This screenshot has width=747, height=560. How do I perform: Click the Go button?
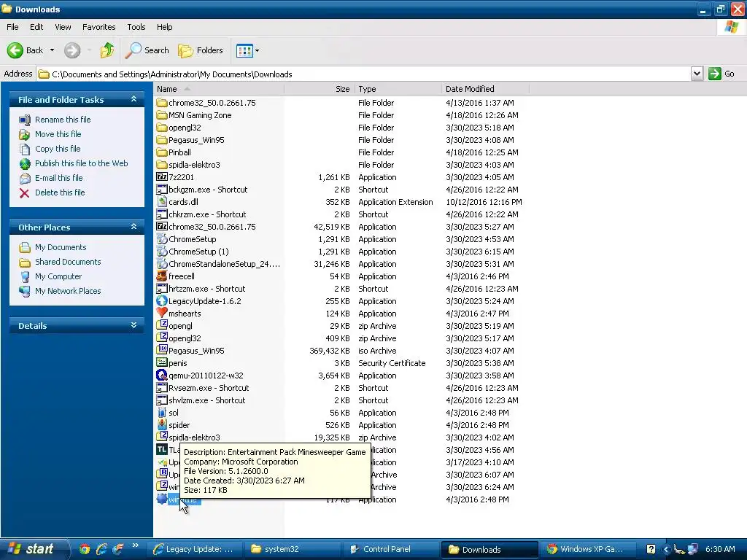(x=721, y=74)
